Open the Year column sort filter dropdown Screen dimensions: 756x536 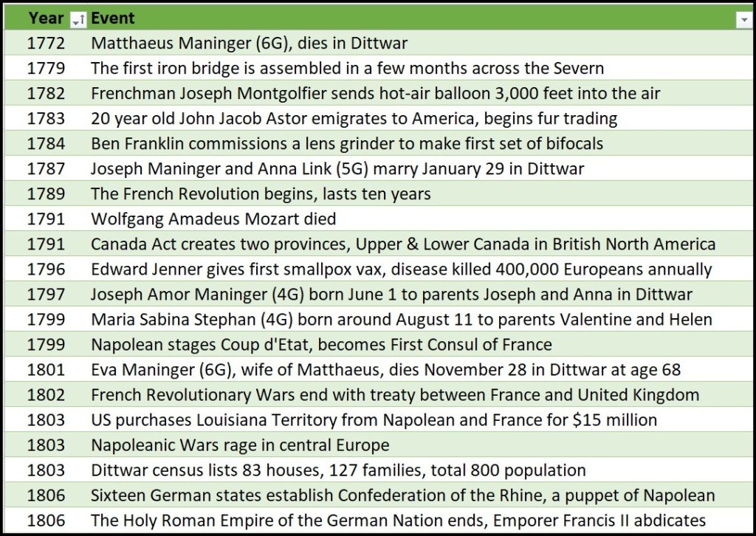(78, 19)
